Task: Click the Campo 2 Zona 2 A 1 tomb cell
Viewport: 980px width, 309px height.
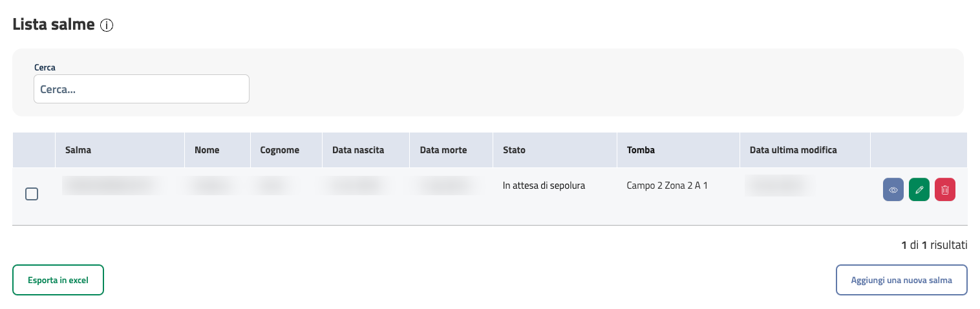Action: [667, 186]
